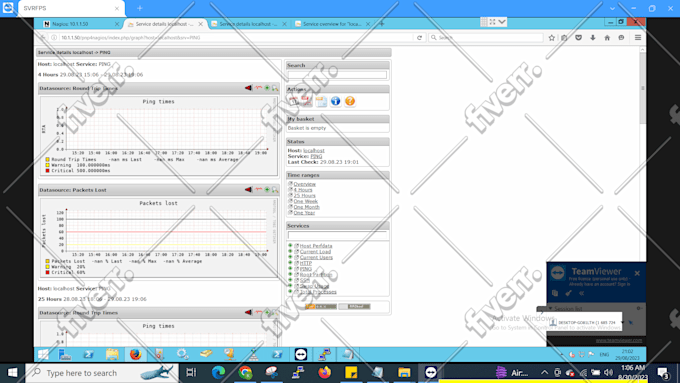
Task: Collapse the Session list section
Action: [550, 308]
